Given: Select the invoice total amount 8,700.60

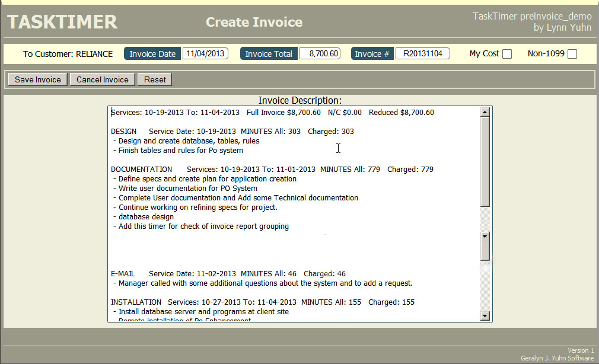Looking at the screenshot, I should click(x=320, y=53).
